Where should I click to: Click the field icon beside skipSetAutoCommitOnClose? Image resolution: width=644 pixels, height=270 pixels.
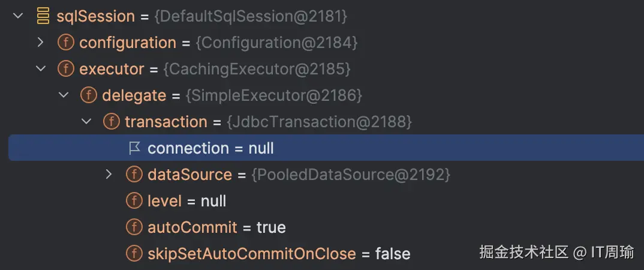[134, 254]
